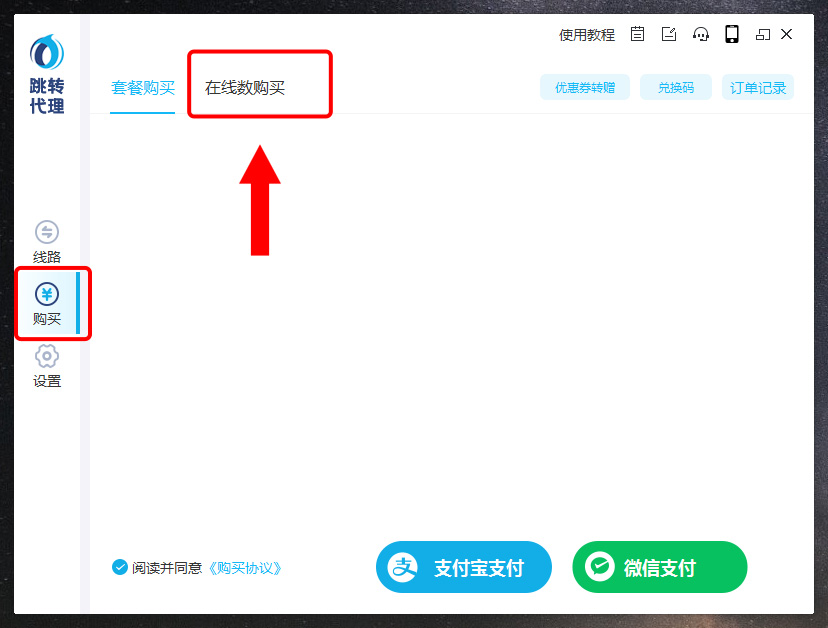The width and height of the screenshot is (828, 628).
Task: Click the 优惠券转赠 button
Action: point(585,87)
